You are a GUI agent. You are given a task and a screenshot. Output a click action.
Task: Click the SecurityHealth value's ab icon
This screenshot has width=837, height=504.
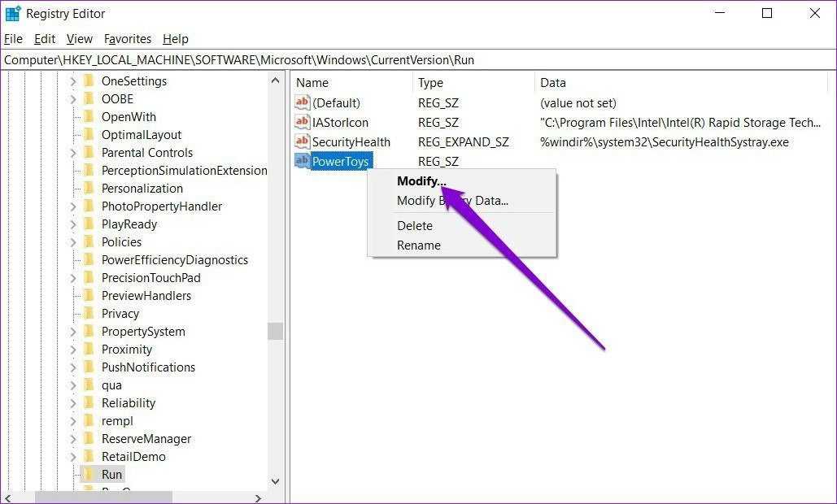point(303,141)
